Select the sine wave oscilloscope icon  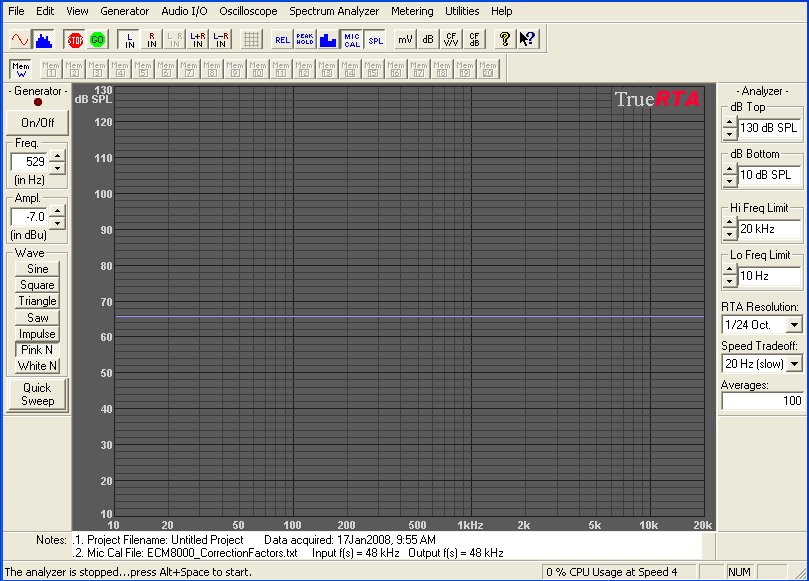[x=20, y=39]
